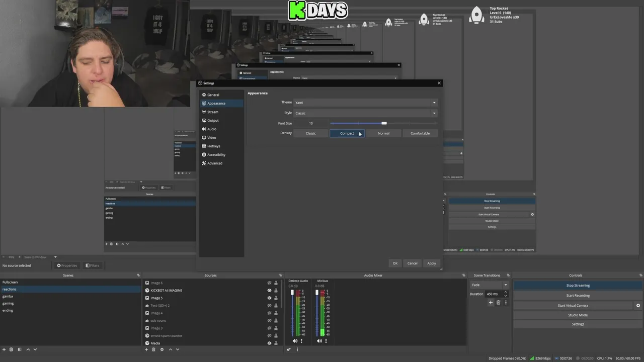
Task: Open Audio settings section
Action: tap(221, 129)
